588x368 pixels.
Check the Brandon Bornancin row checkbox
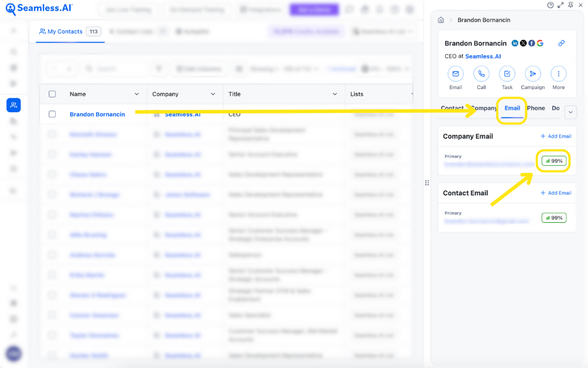[52, 114]
